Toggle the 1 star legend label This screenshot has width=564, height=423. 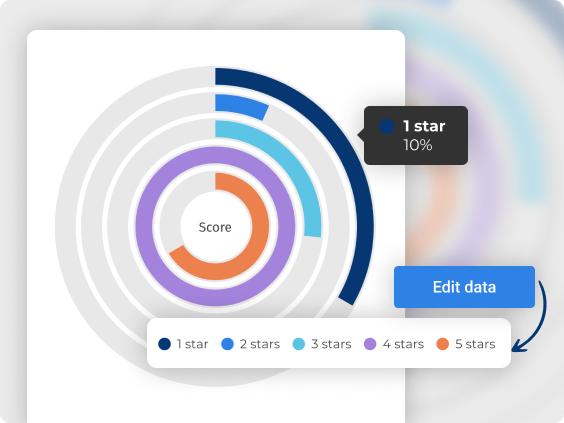[192, 344]
